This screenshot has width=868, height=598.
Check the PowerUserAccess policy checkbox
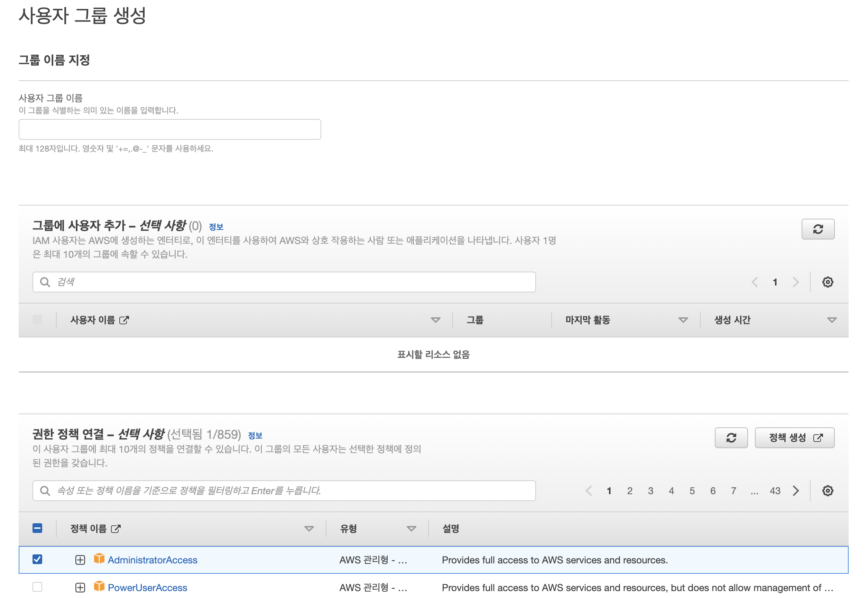tap(37, 587)
